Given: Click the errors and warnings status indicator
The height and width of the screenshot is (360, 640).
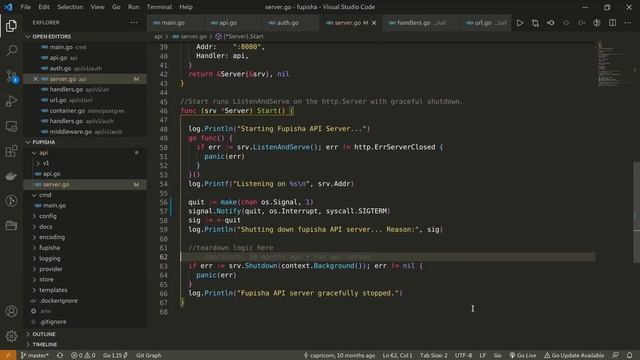Looking at the screenshot, I should (x=83, y=355).
